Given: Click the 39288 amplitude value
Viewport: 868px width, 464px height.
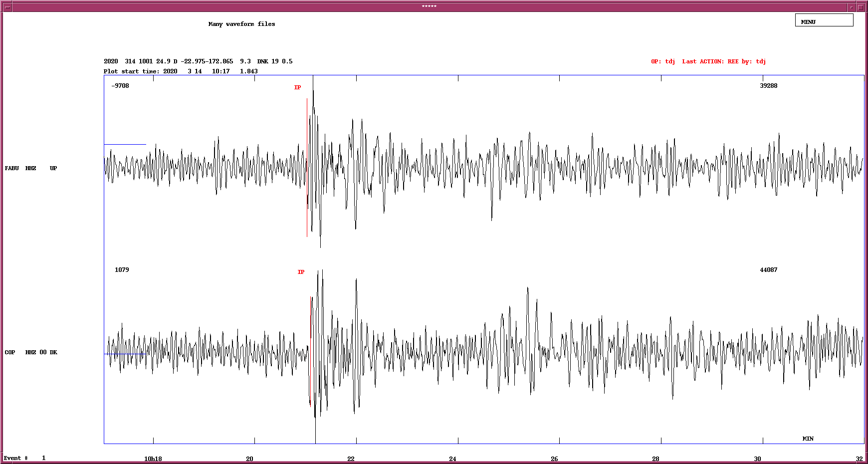Looking at the screenshot, I should (x=768, y=85).
